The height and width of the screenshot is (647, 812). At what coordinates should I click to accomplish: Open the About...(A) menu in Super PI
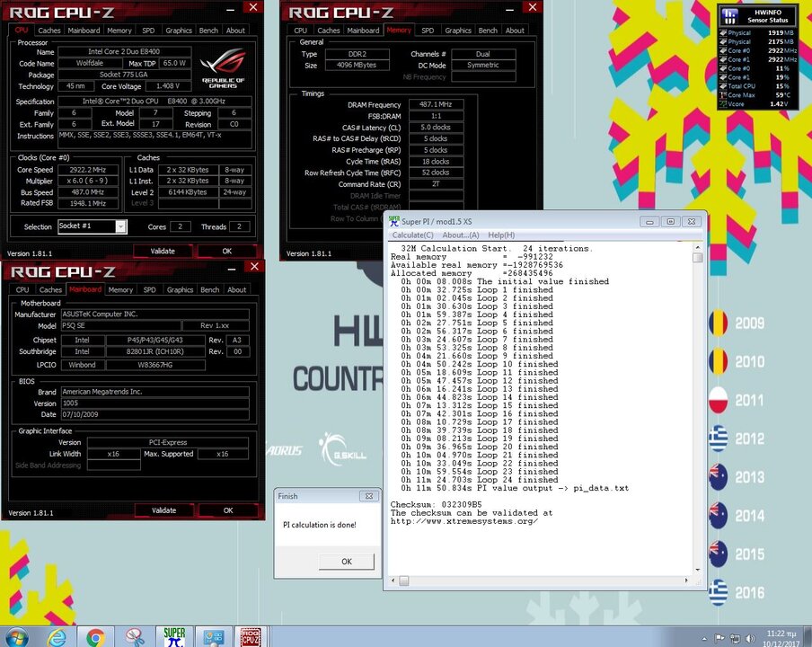(x=461, y=235)
